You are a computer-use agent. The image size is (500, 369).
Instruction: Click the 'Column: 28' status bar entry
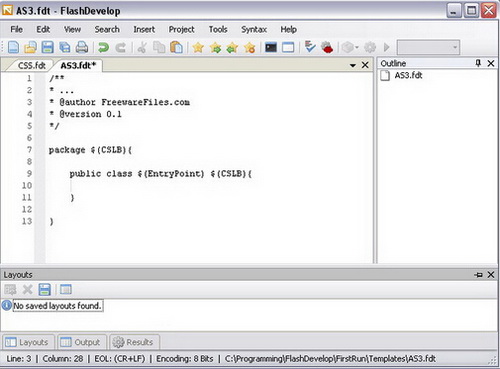pos(63,359)
